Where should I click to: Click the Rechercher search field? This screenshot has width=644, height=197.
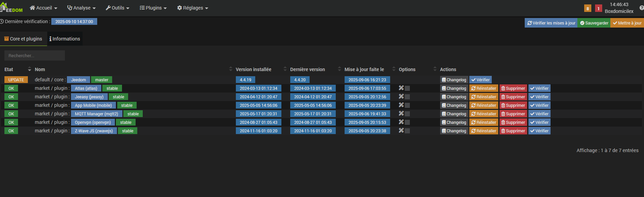pyautogui.click(x=35, y=55)
